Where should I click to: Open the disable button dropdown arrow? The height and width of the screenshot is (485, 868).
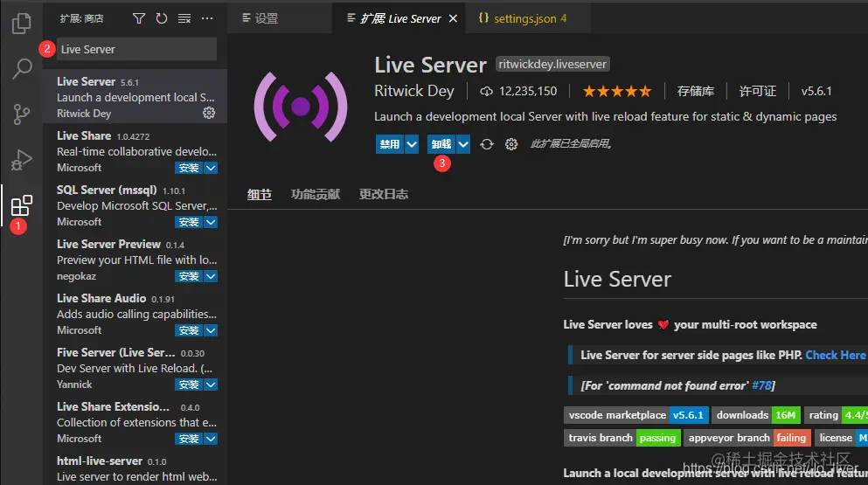[x=412, y=144]
